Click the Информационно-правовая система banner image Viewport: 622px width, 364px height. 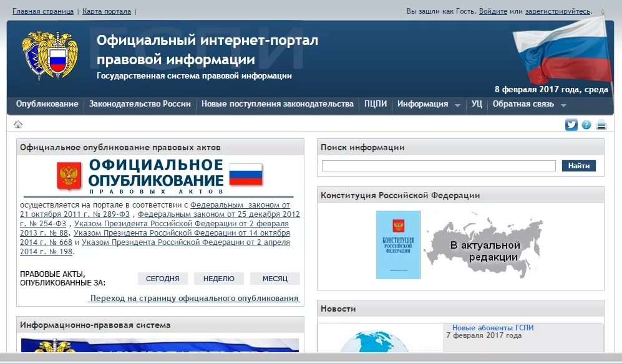(x=160, y=345)
